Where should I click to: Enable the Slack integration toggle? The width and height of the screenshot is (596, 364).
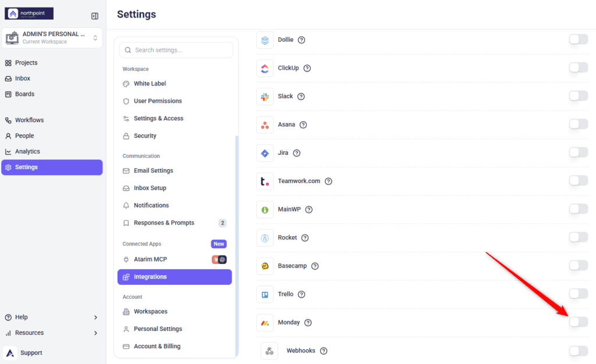[579, 95]
